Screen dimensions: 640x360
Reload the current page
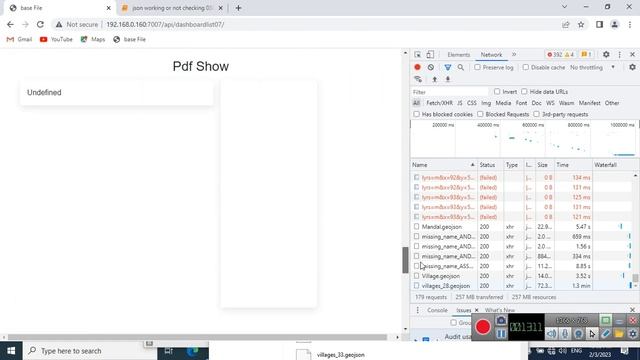tap(40, 24)
